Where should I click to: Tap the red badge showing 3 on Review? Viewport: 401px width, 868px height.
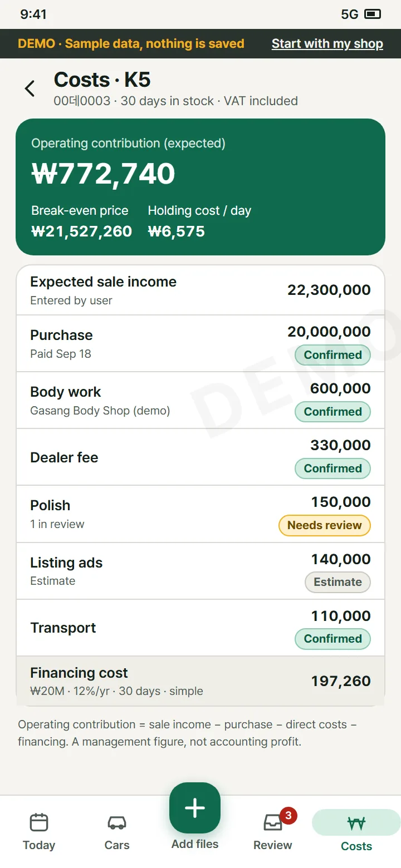288,816
